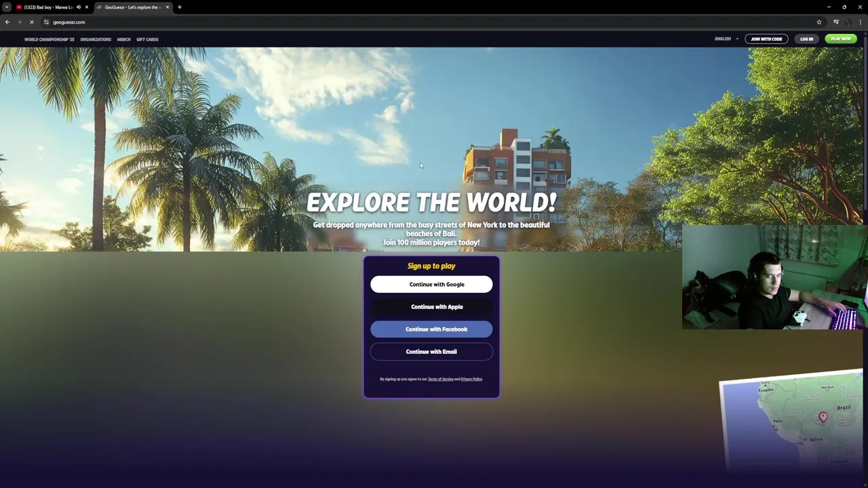Image resolution: width=868 pixels, height=488 pixels.
Task: Open the media control icon in toolbar
Action: click(836, 22)
